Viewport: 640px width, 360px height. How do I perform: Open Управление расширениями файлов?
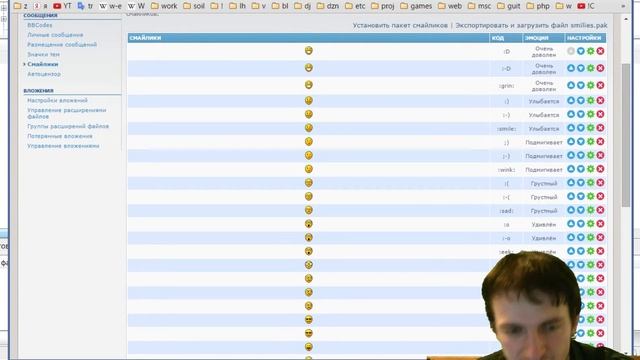click(67, 113)
